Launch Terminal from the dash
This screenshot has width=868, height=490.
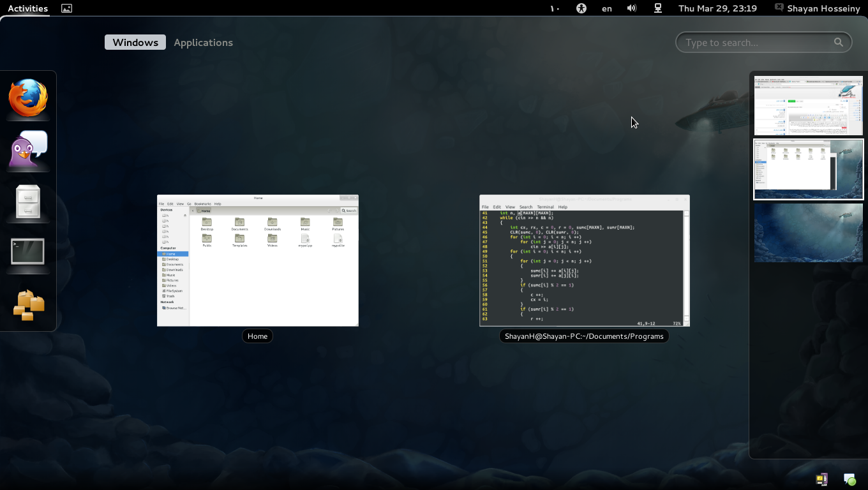click(x=28, y=252)
